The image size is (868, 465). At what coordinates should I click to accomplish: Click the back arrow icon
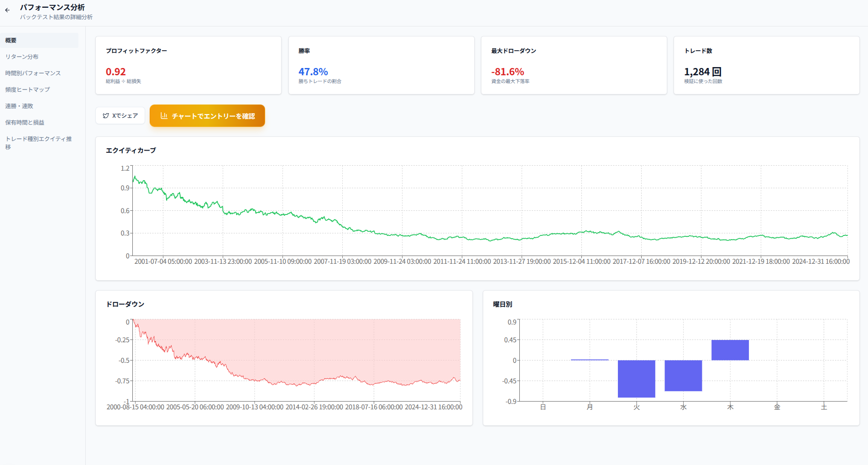(x=7, y=10)
